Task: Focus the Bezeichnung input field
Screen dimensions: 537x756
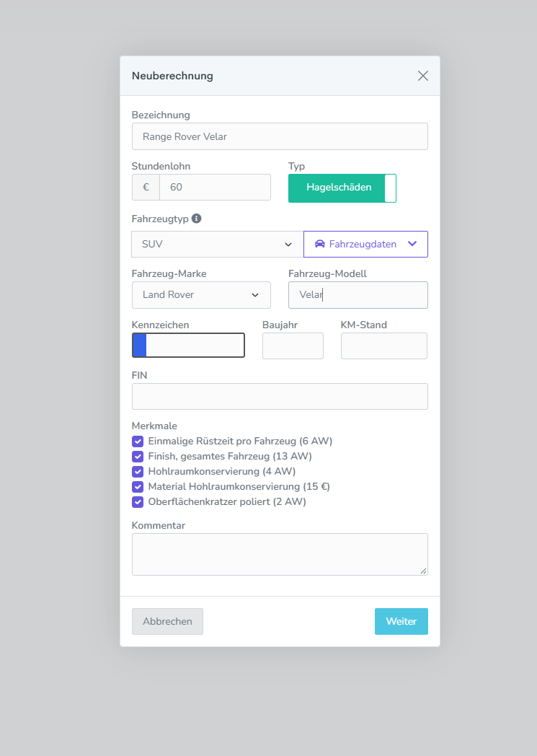Action: pyautogui.click(x=280, y=136)
